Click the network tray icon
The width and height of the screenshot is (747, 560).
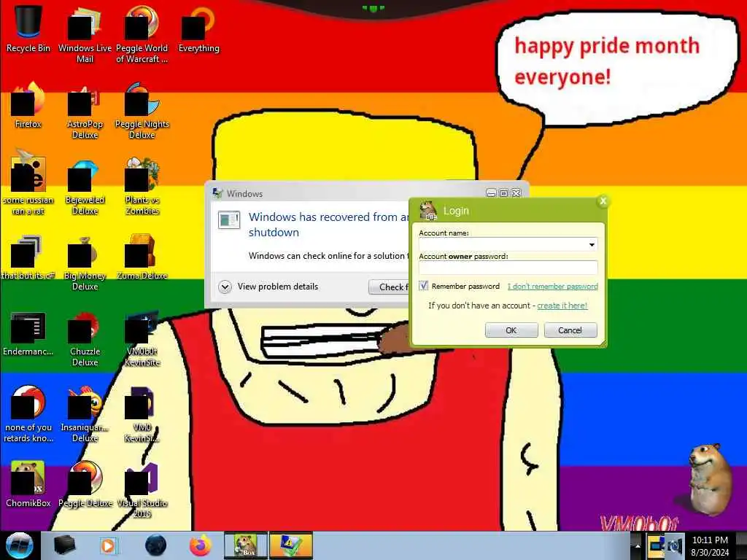[x=656, y=545]
